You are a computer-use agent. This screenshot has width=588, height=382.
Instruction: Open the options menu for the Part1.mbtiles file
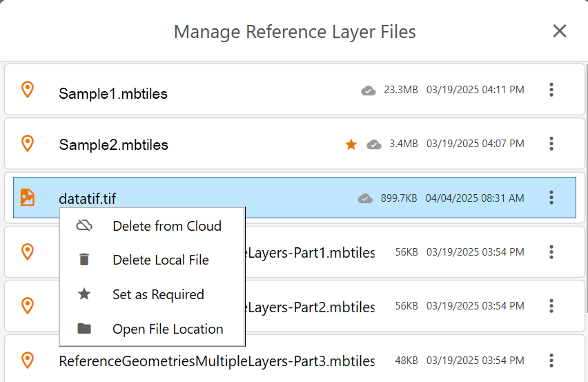(x=551, y=251)
